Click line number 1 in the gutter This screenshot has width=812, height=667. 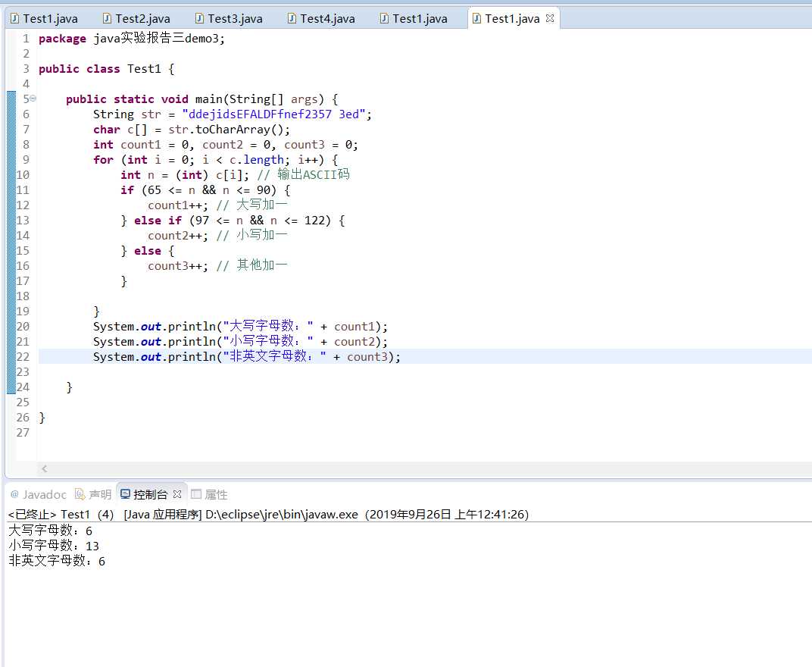pos(26,39)
